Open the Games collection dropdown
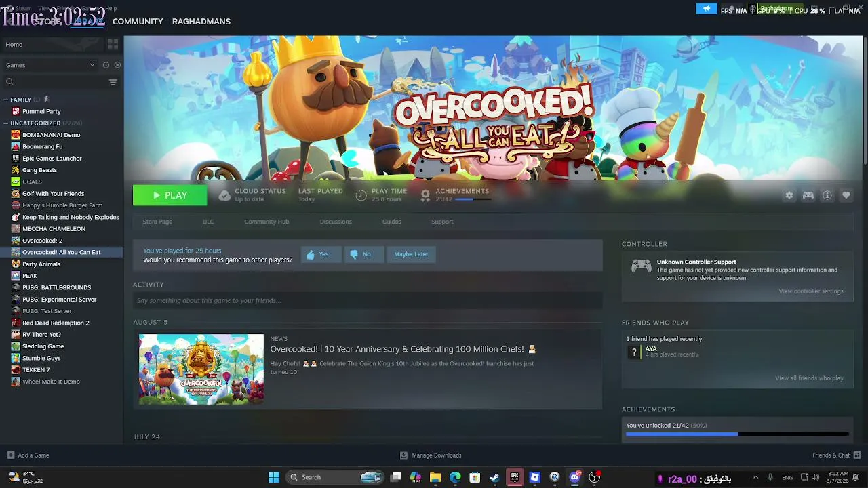868x488 pixels. click(51, 65)
